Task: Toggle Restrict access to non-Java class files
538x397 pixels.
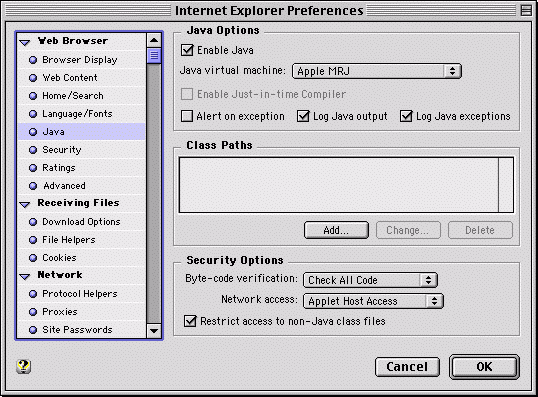Action: tap(190, 321)
